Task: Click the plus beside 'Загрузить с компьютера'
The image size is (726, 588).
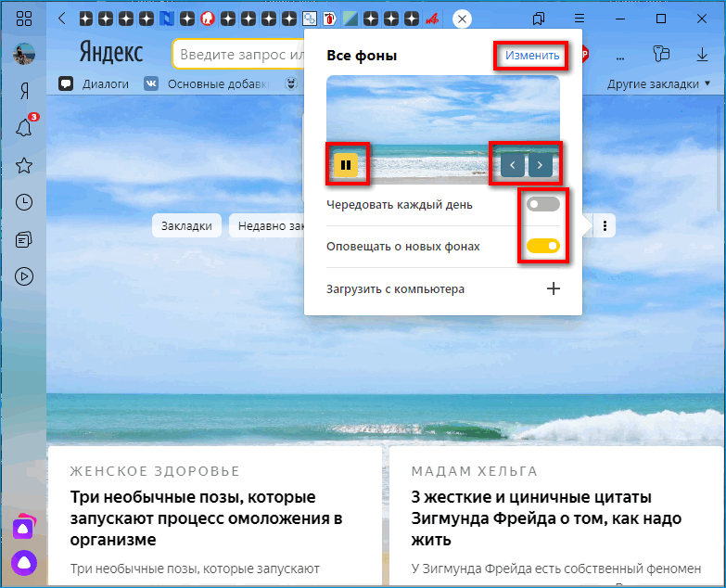Action: tap(554, 289)
